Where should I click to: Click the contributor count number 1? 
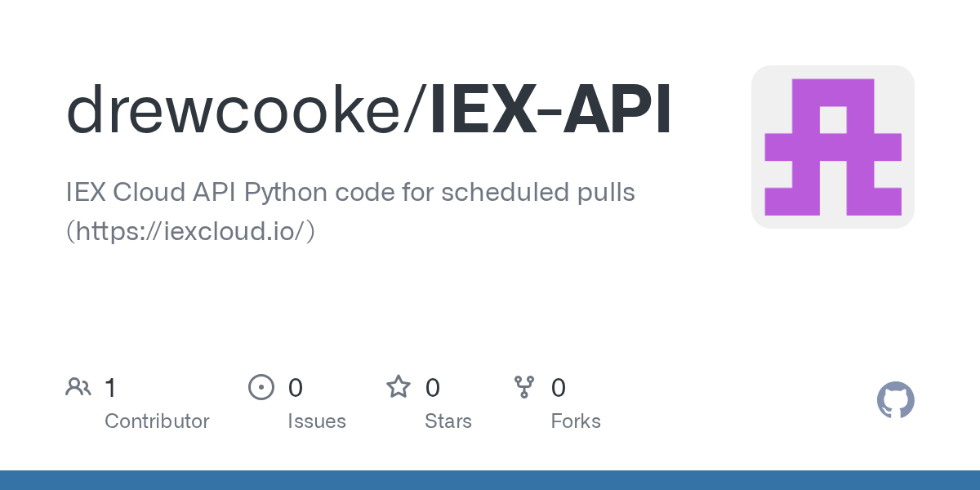coord(110,388)
